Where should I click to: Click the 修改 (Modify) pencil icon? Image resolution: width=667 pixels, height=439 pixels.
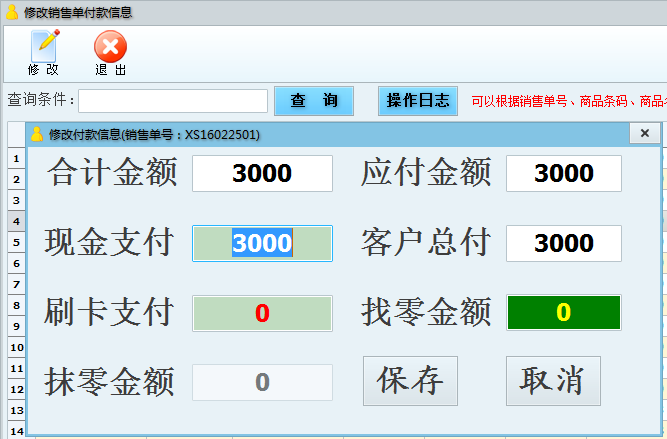point(44,46)
